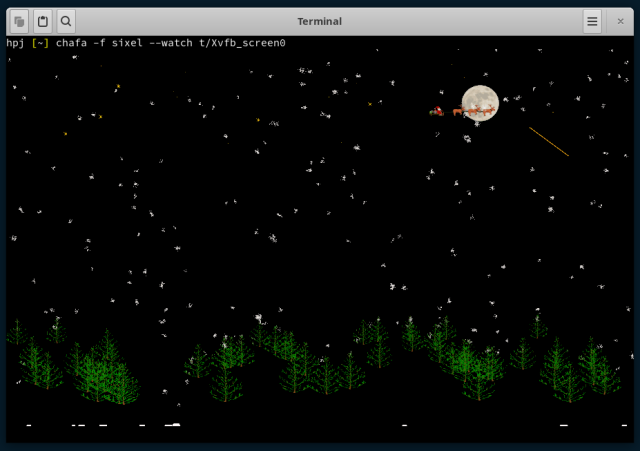
Task: Click the orange meteor streak
Action: tap(549, 141)
